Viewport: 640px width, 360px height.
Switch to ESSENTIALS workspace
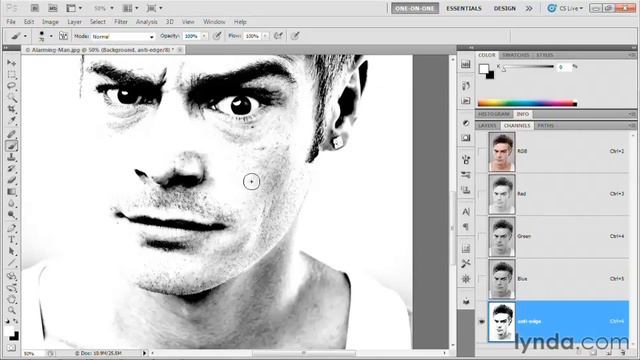pos(464,8)
